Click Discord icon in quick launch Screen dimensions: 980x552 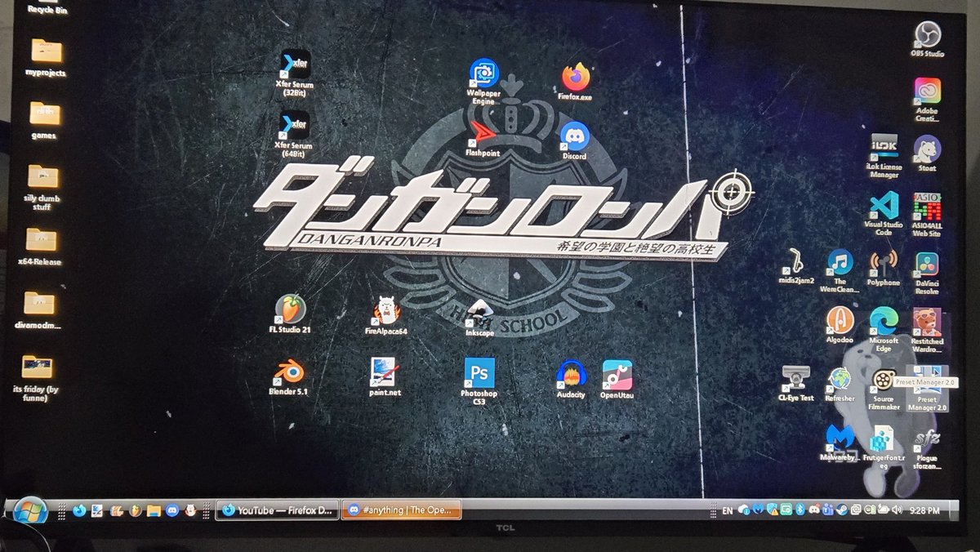[x=171, y=510]
